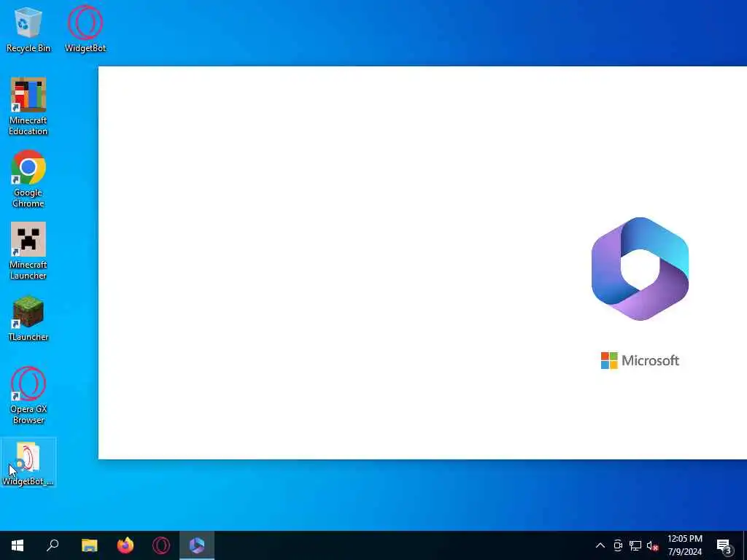The height and width of the screenshot is (560, 747).
Task: Select the Minecraft Education desktop icon
Action: coord(28,106)
